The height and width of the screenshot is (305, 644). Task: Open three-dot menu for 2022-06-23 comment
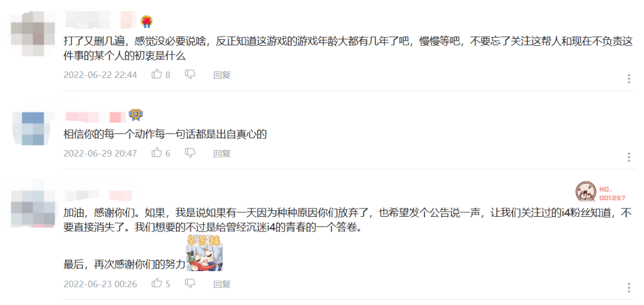click(x=629, y=288)
